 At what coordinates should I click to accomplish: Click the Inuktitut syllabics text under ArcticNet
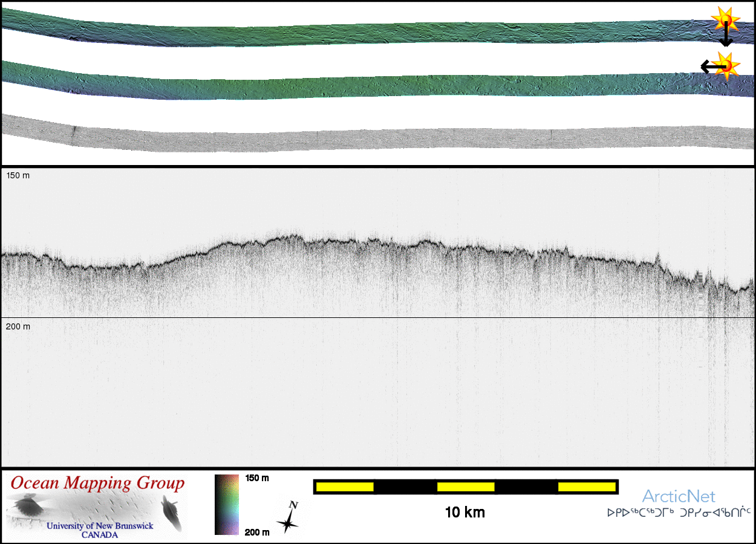679,513
